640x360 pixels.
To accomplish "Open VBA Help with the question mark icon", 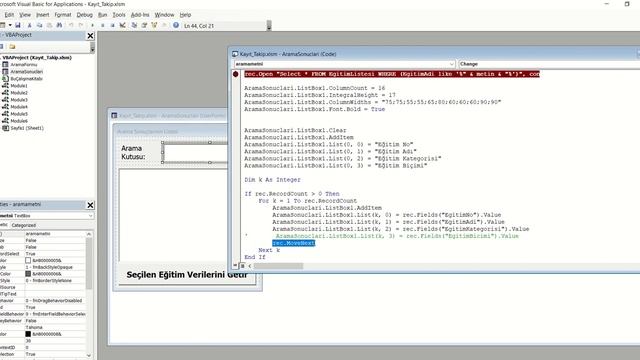I will (176, 25).
